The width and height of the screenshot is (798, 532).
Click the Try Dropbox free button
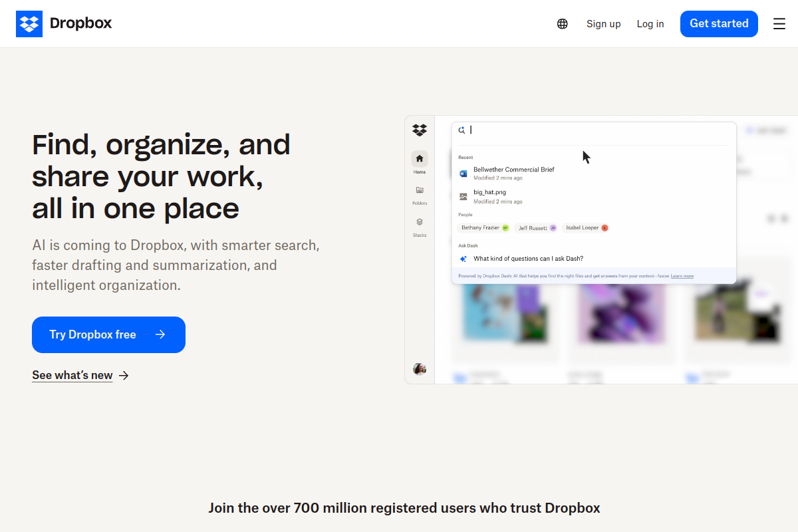108,334
